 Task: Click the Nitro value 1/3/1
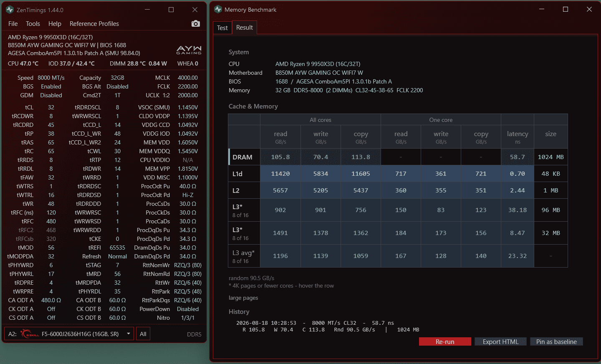coord(188,318)
